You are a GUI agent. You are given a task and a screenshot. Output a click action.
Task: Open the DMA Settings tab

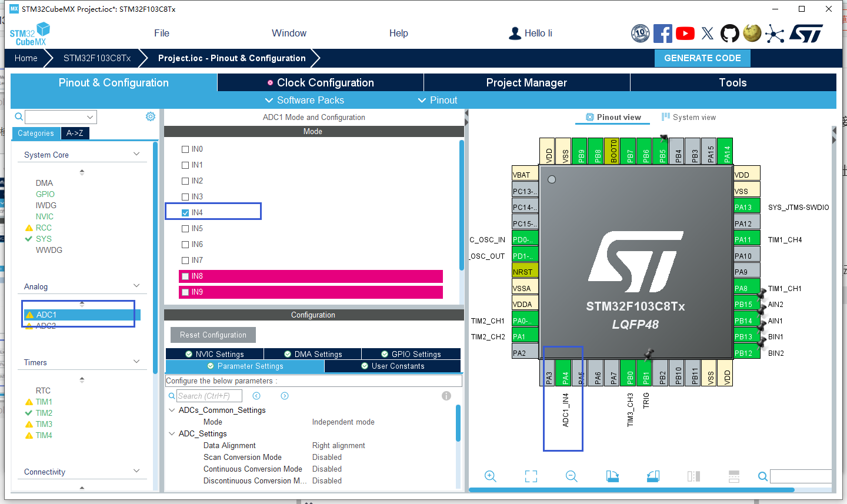point(313,354)
